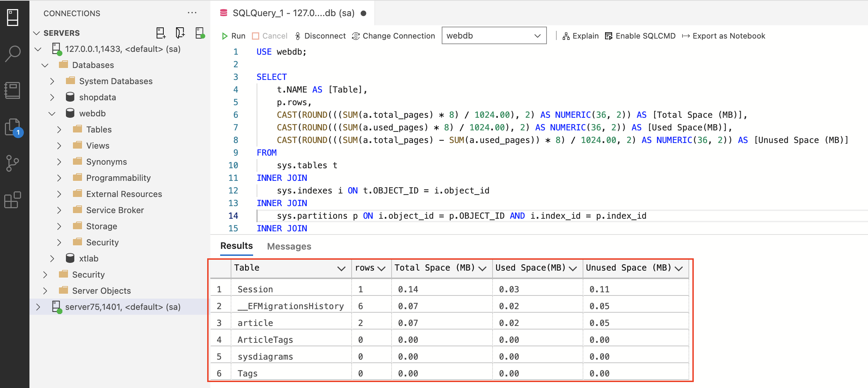Viewport: 868px width, 388px height.
Task: Click Export as Notebook
Action: click(x=724, y=36)
